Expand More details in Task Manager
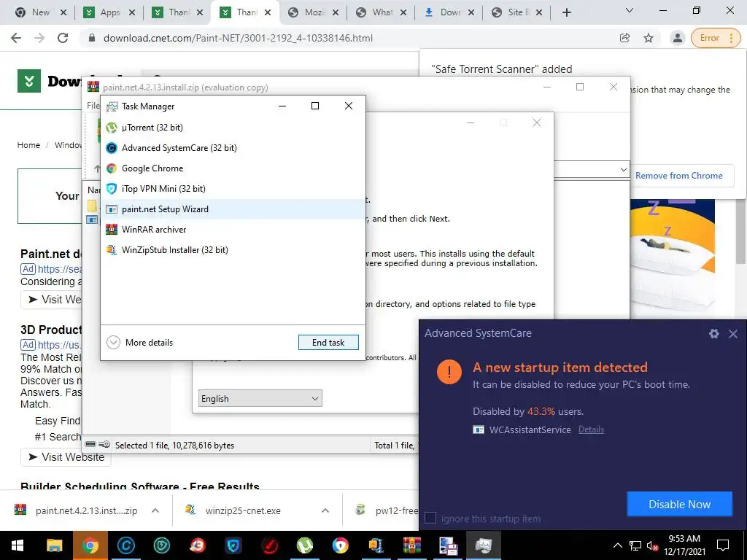 [139, 343]
